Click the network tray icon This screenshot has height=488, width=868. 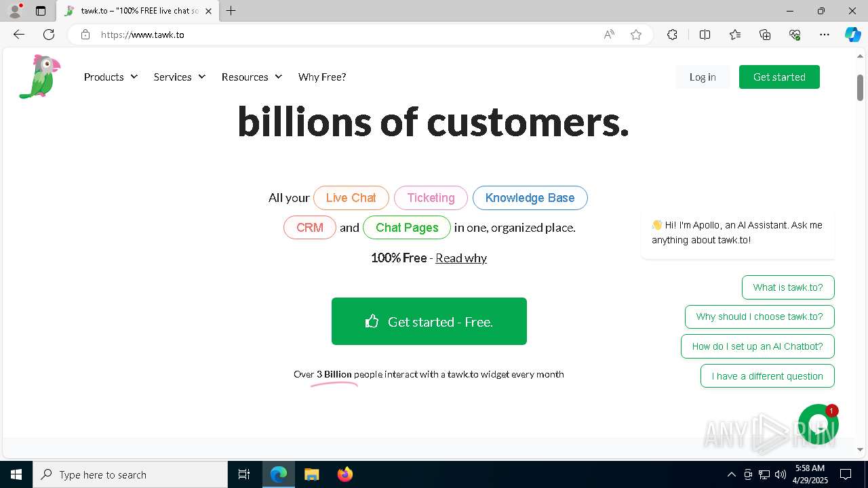pyautogui.click(x=764, y=474)
